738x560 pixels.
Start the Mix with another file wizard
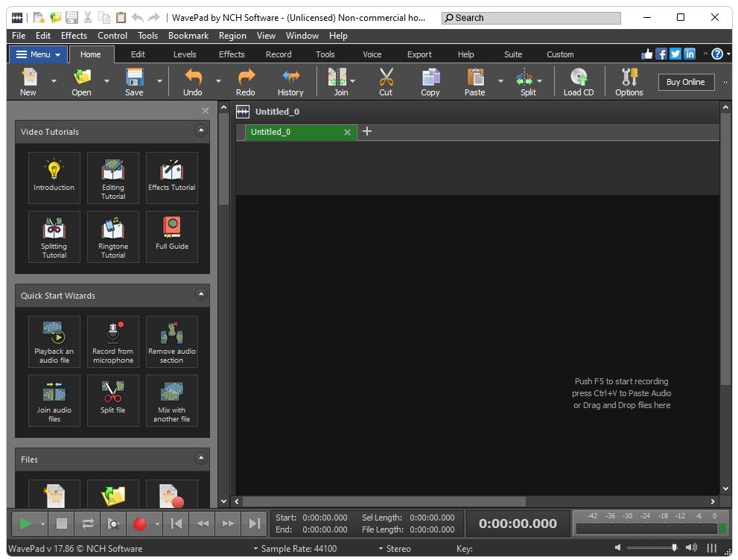pos(172,400)
